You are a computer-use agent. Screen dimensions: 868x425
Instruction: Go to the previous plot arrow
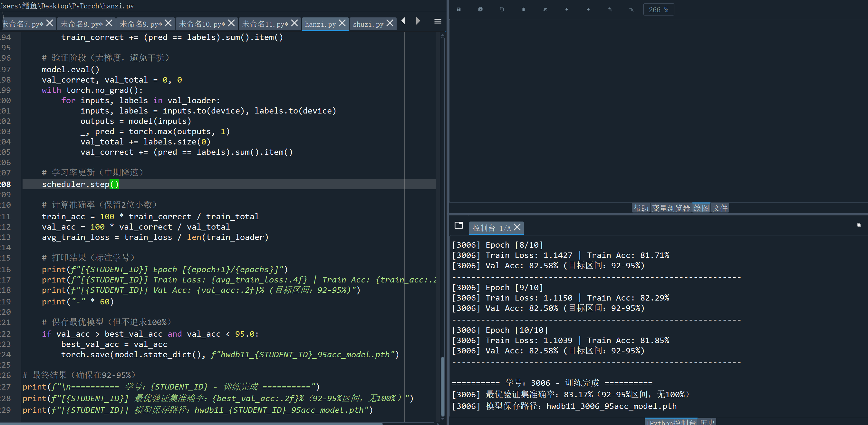point(566,9)
